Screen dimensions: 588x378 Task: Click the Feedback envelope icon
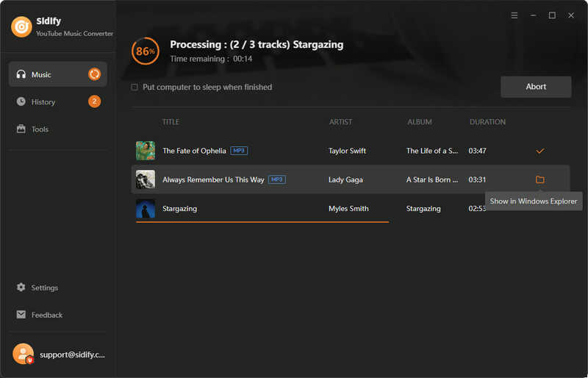(21, 315)
